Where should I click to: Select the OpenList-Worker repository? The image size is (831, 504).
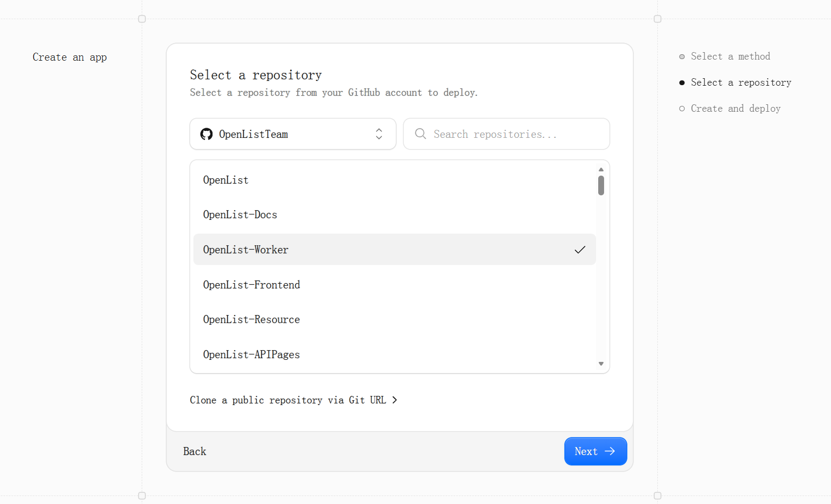click(x=394, y=250)
